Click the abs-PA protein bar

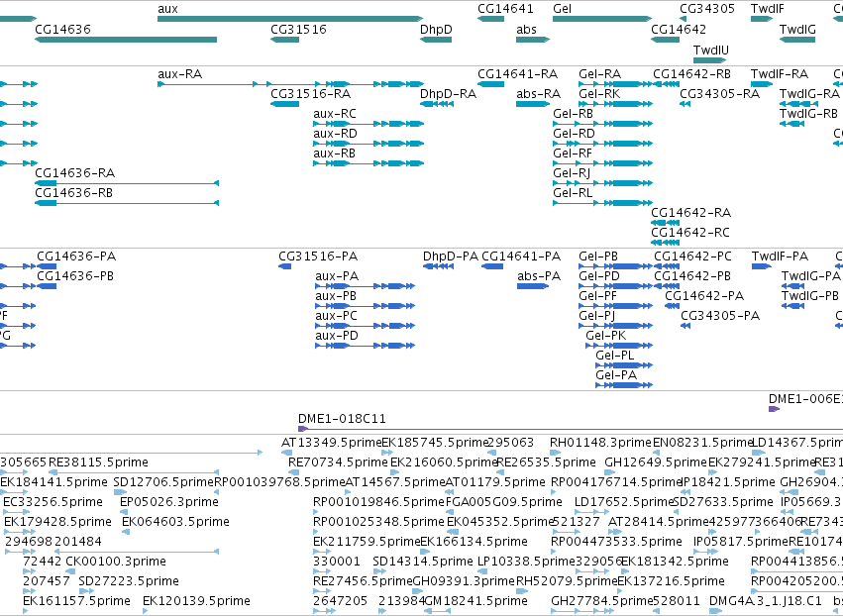[533, 286]
